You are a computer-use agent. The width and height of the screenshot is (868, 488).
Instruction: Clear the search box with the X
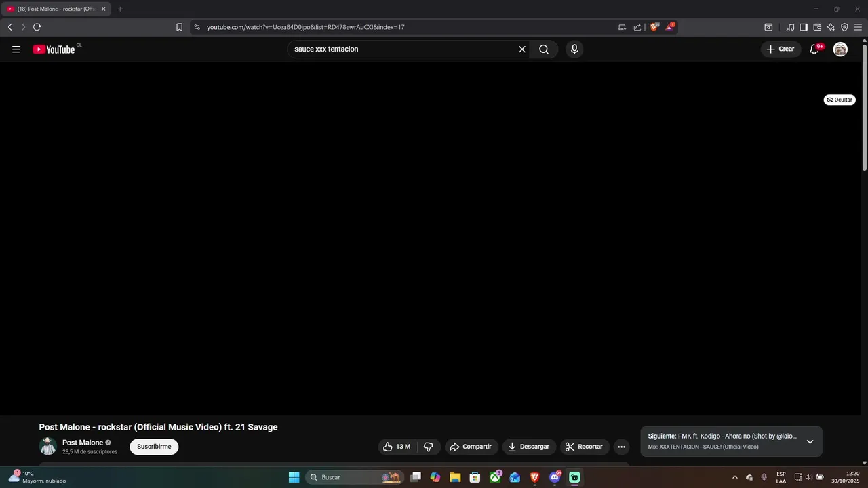(x=522, y=49)
